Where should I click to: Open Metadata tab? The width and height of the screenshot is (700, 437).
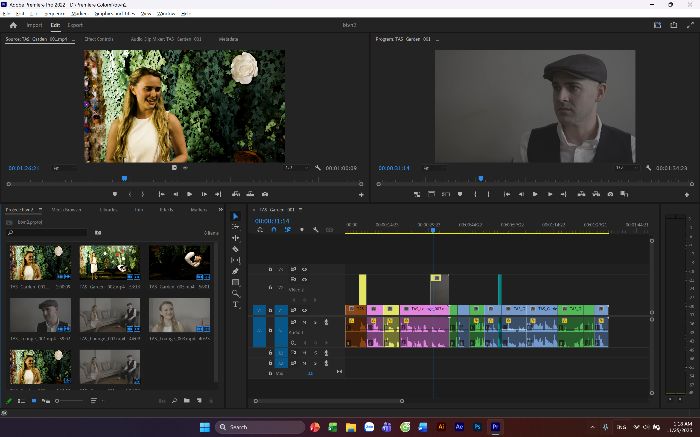[228, 39]
